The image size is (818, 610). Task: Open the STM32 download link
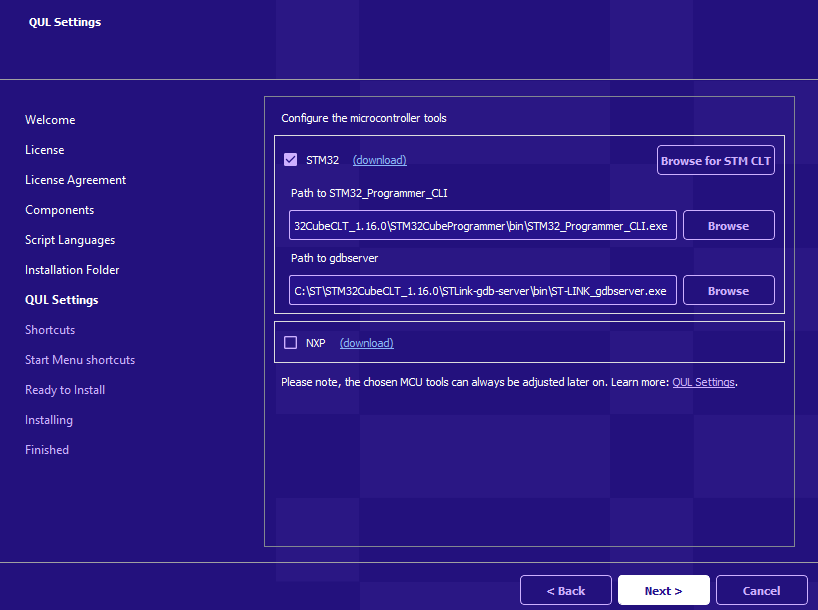click(x=379, y=160)
